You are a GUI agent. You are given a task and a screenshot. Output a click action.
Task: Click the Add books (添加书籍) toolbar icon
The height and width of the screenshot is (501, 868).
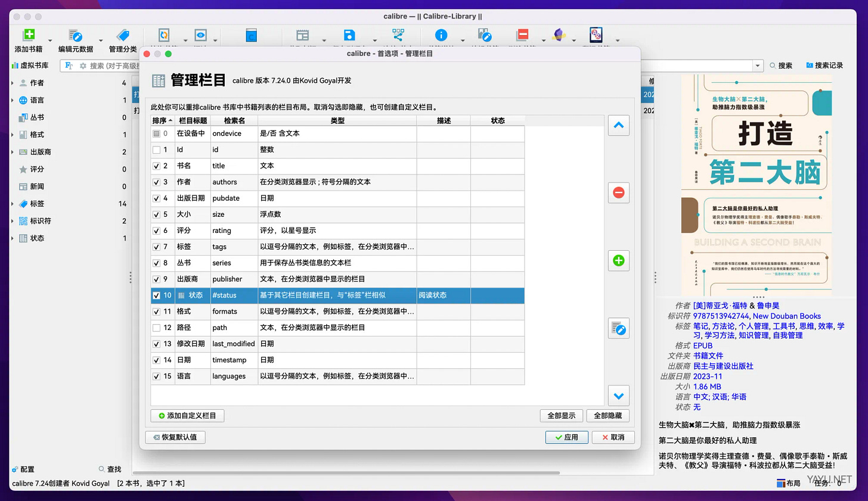pyautogui.click(x=29, y=35)
